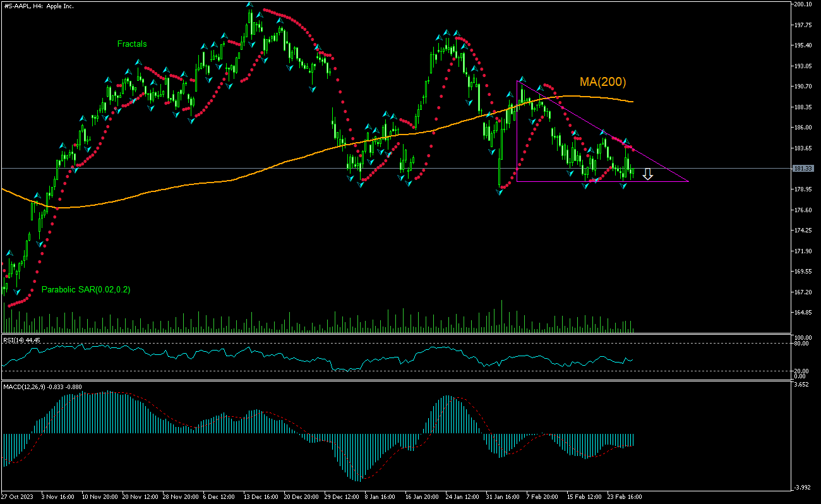Click the 23 Feb 16:00 date label
Image resolution: width=821 pixels, height=504 pixels.
click(624, 497)
